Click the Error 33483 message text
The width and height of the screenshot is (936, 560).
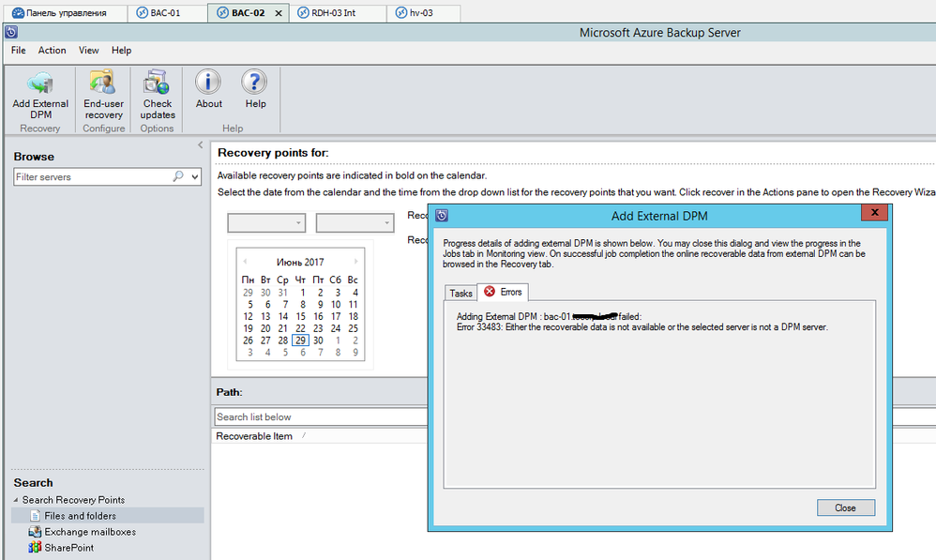(642, 327)
